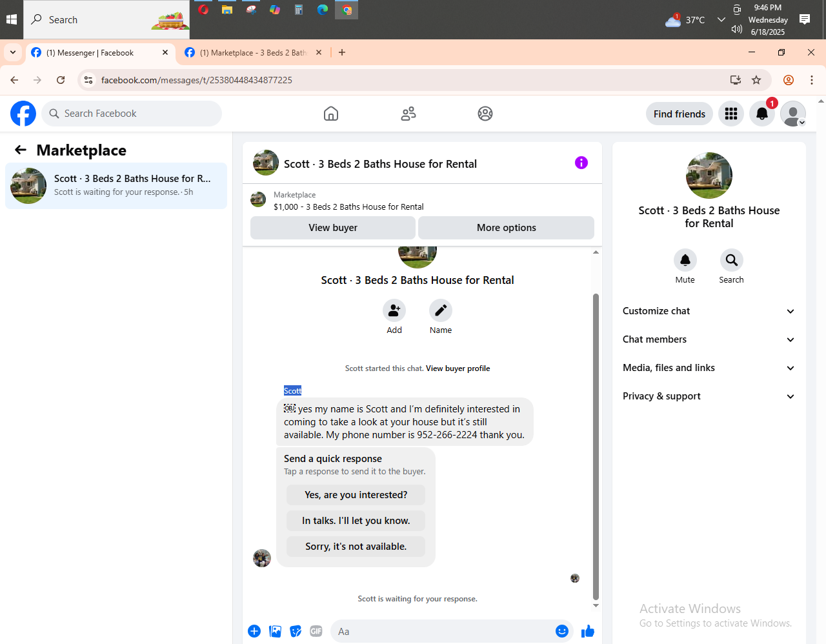Open the Chrome profile icon

pyautogui.click(x=789, y=80)
